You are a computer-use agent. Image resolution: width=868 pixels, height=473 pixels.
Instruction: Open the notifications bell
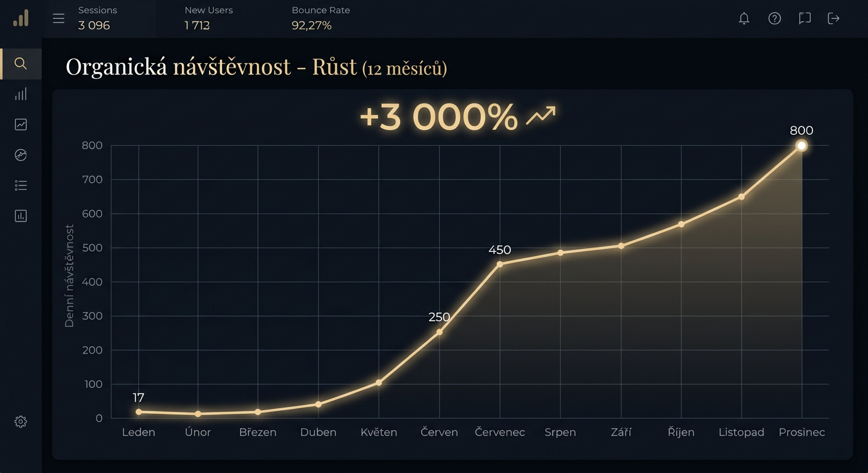point(744,18)
